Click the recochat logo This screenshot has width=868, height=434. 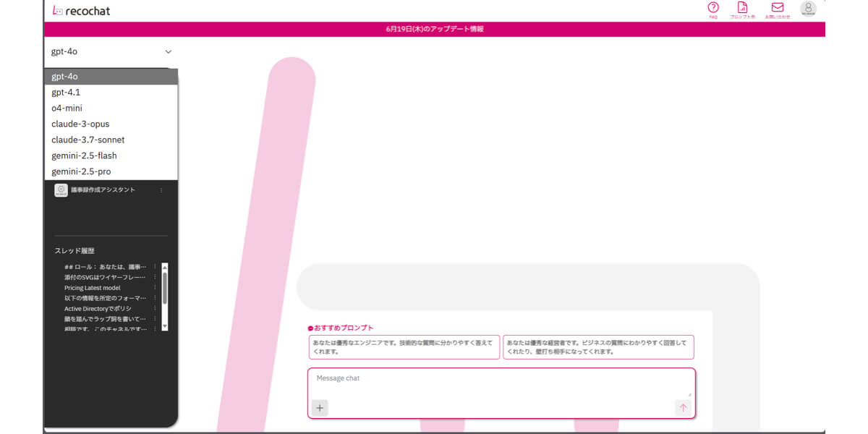pos(81,11)
